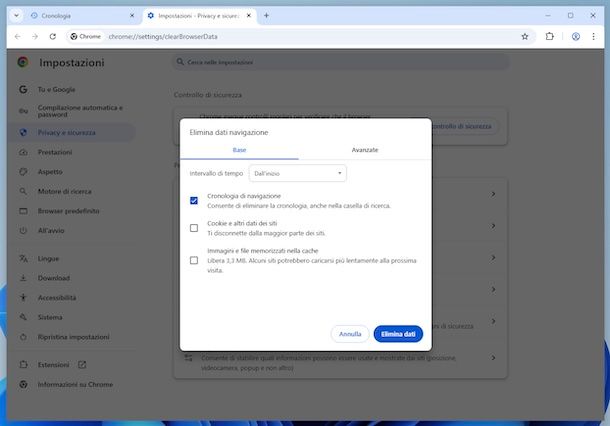Switch to the Avanzate tab
This screenshot has height=426, width=610.
(x=365, y=150)
